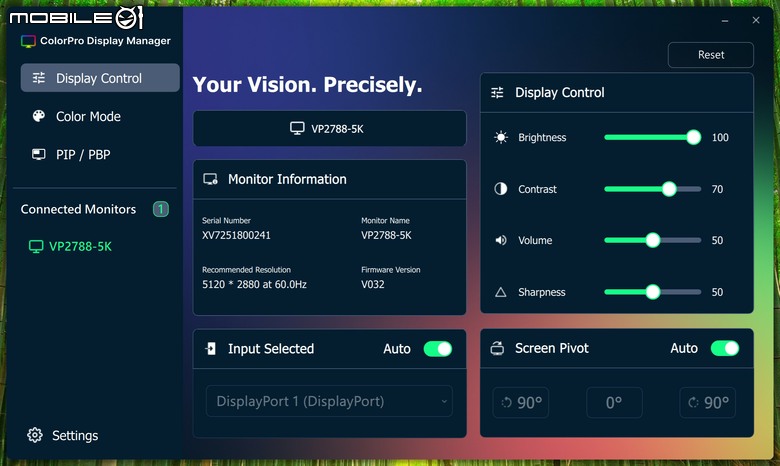
Task: Click the Brightness slider handle
Action: (x=693, y=137)
